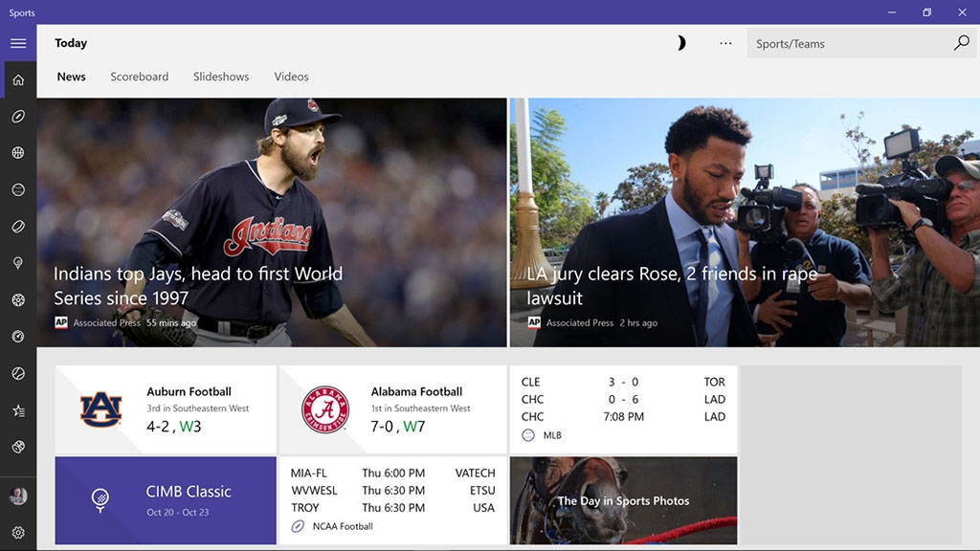Click the WVWESL vs ETSU game row

tap(392, 491)
